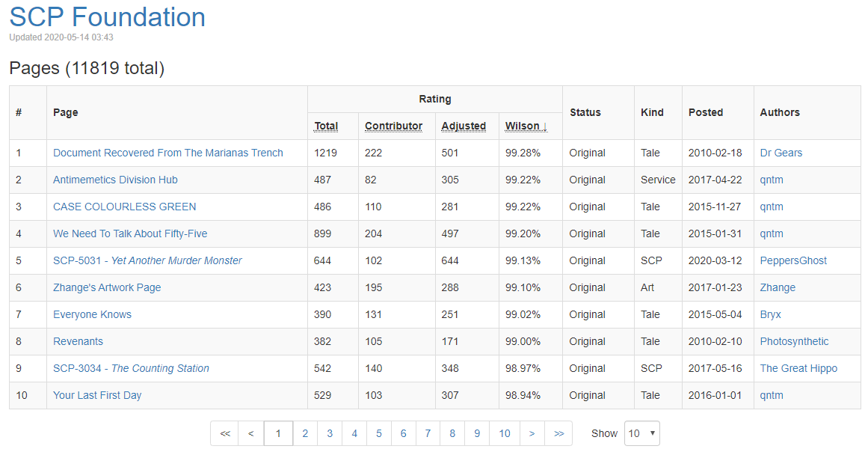Sort table by Total rating
Viewport: 868px width, 452px height.
[326, 126]
